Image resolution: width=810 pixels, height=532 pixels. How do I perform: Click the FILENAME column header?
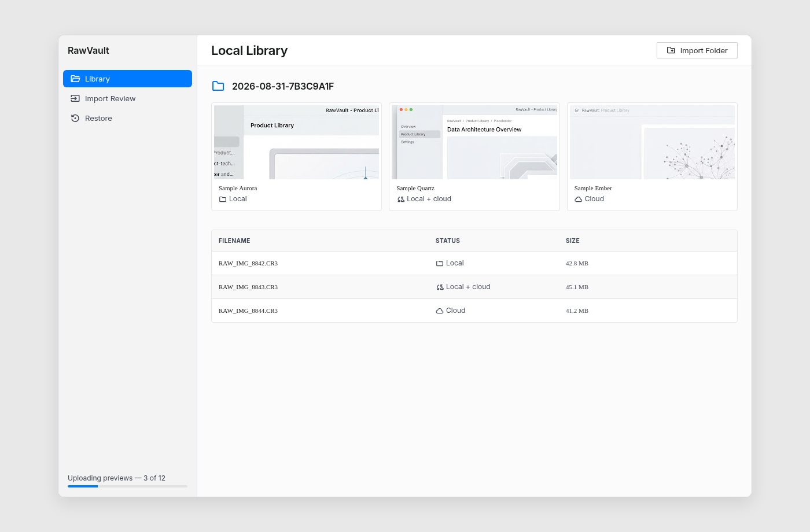point(234,241)
